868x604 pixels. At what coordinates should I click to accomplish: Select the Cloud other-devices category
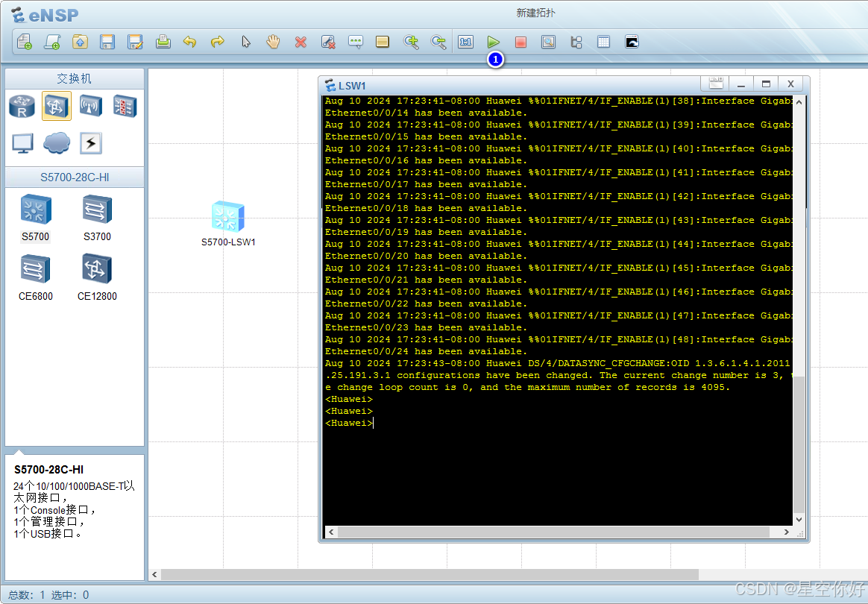pyautogui.click(x=57, y=143)
